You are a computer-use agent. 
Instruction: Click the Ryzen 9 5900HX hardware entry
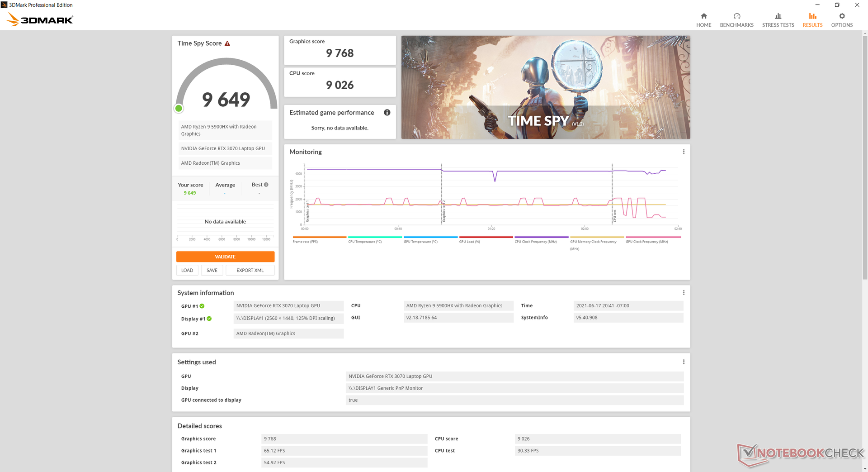(225, 130)
